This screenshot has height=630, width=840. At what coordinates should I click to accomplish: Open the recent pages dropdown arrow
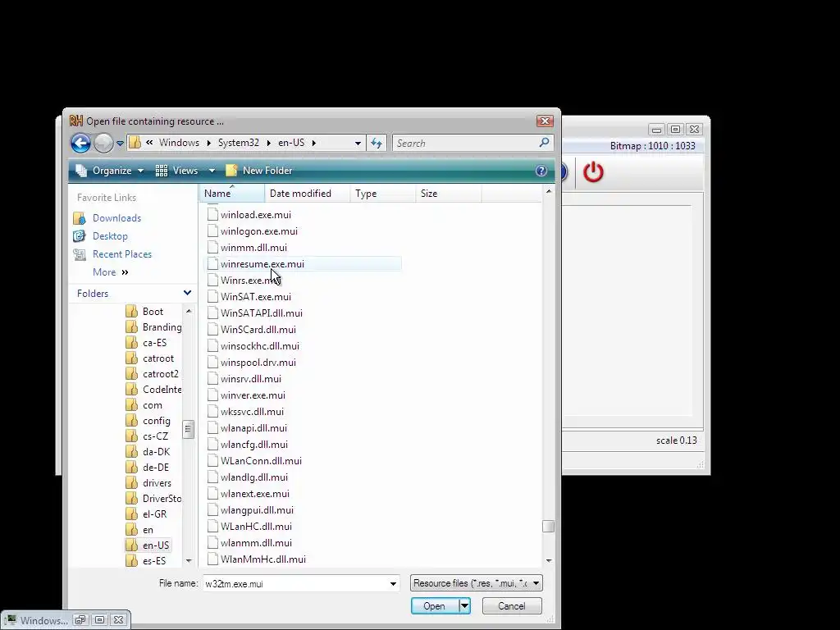pyautogui.click(x=120, y=143)
